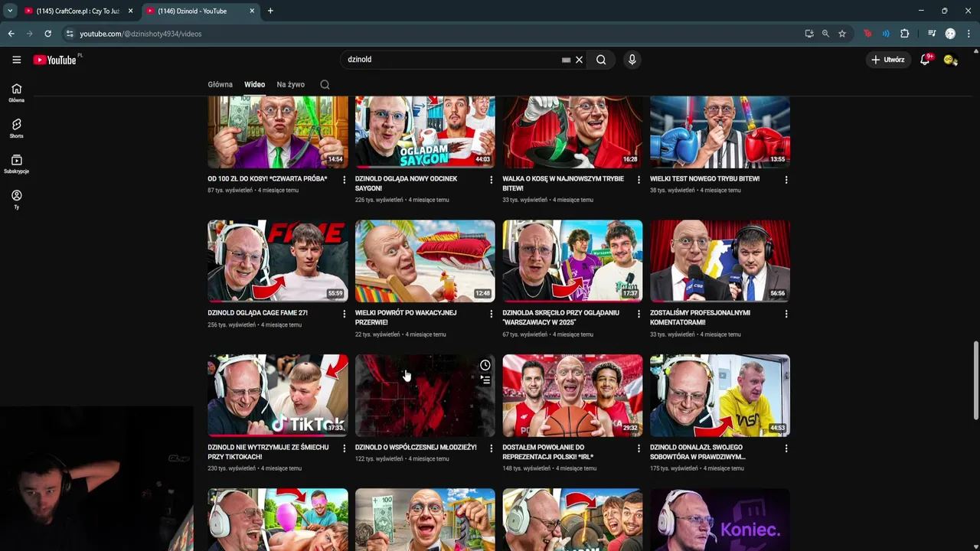This screenshot has height=551, width=980.
Task: Search within channel using magnifier icon
Action: pos(325,85)
